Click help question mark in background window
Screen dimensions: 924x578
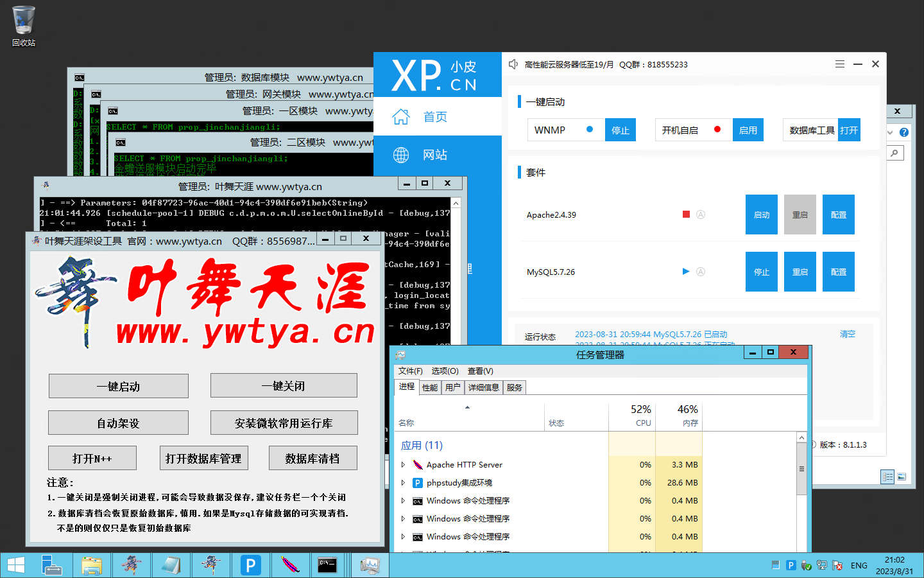pos(904,132)
